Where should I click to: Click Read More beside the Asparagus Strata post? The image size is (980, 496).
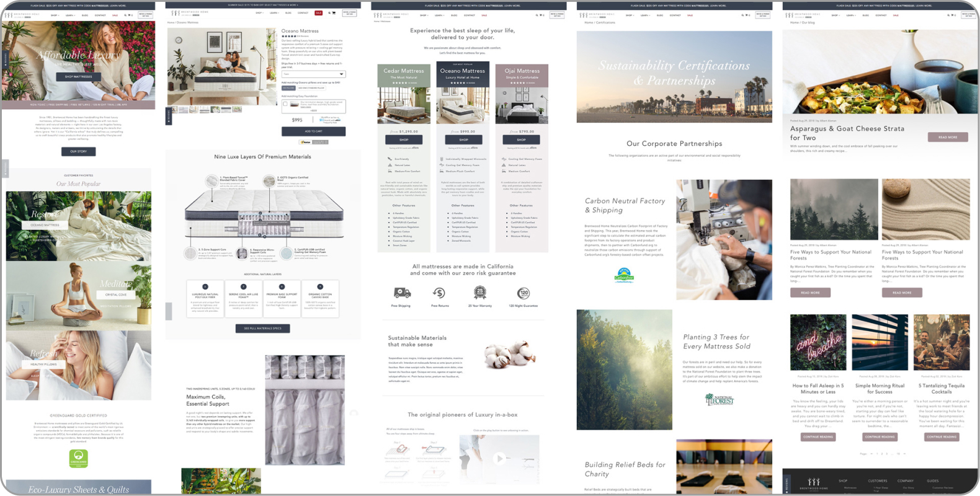pos(947,137)
